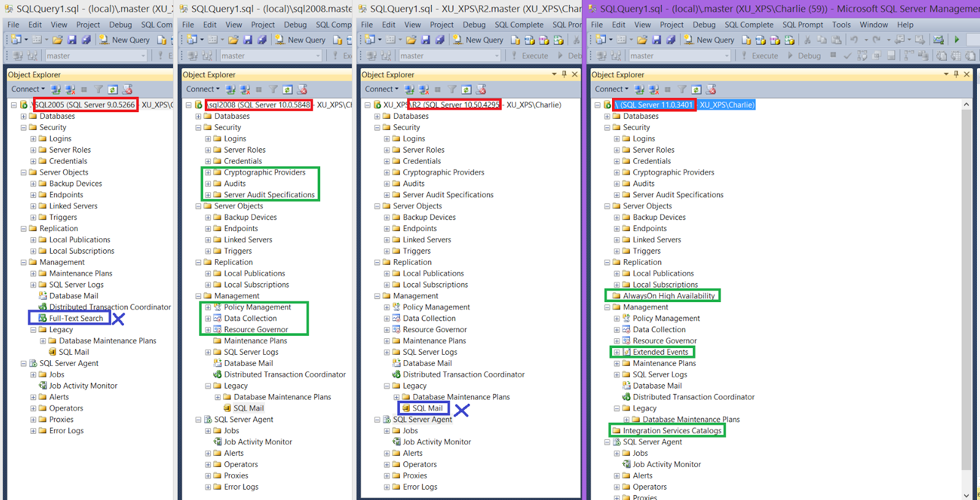The image size is (980, 500).
Task: Click Disconnect icon in SQL2005 Object Explorer
Action: click(x=70, y=89)
